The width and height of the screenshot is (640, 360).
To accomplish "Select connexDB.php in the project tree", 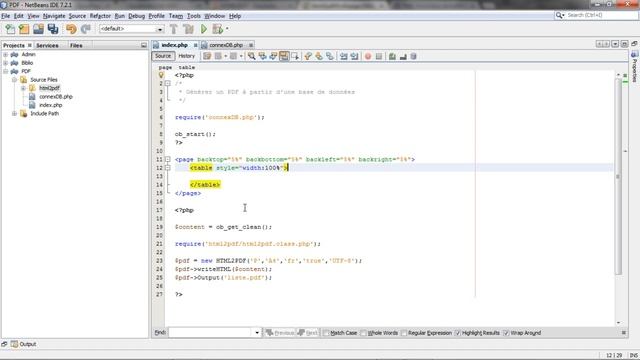I will pos(56,97).
